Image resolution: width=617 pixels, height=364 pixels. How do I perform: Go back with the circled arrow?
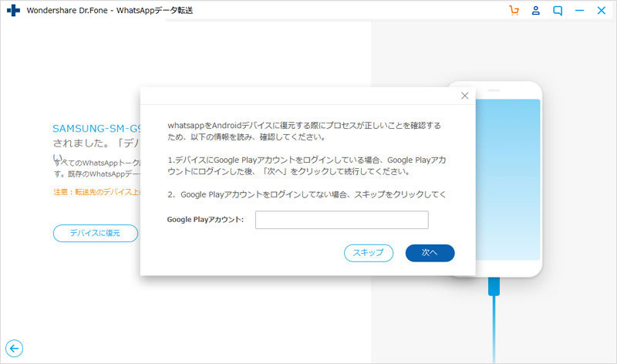coord(14,349)
